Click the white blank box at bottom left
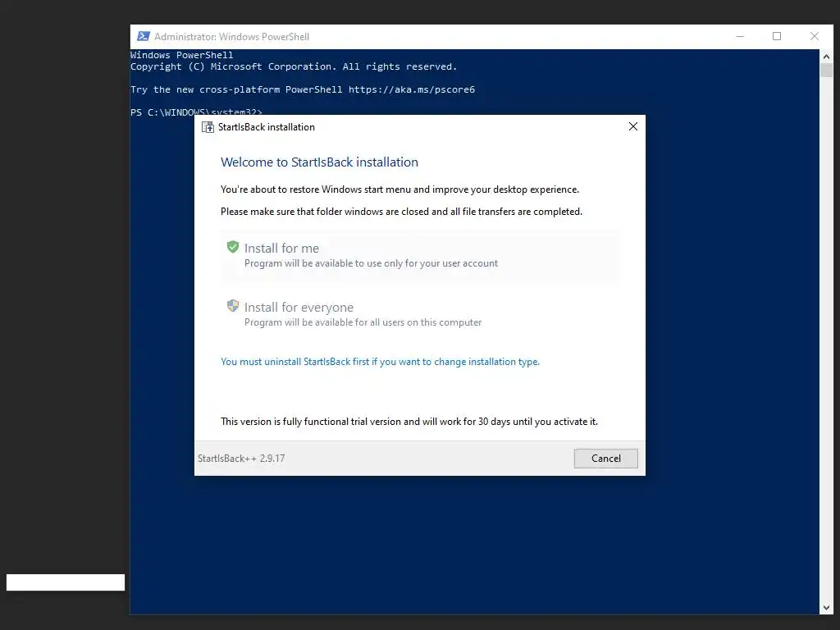 [x=66, y=582]
